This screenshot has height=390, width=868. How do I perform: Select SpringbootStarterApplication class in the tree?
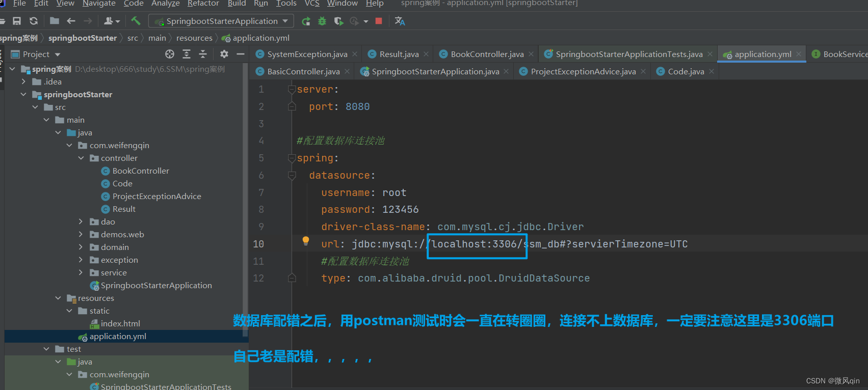coord(156,285)
